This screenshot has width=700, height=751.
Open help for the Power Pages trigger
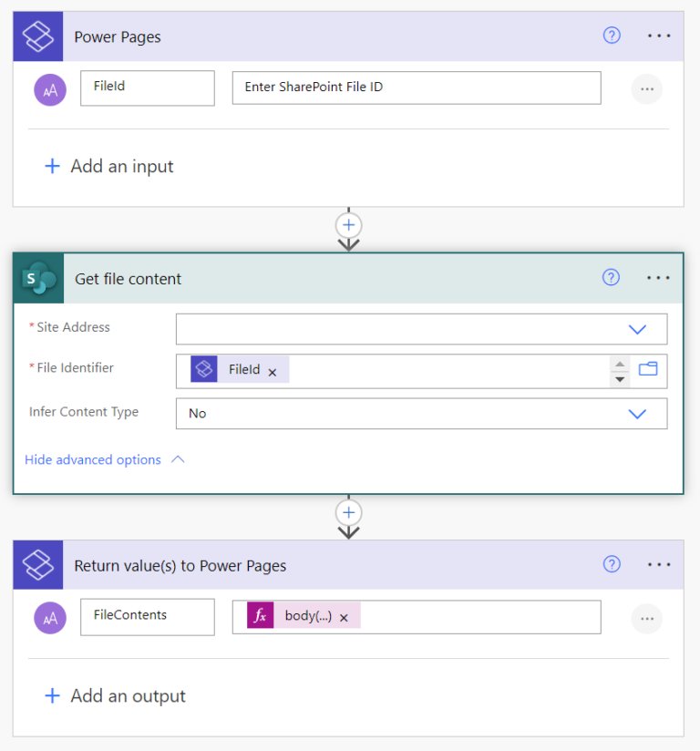612,36
